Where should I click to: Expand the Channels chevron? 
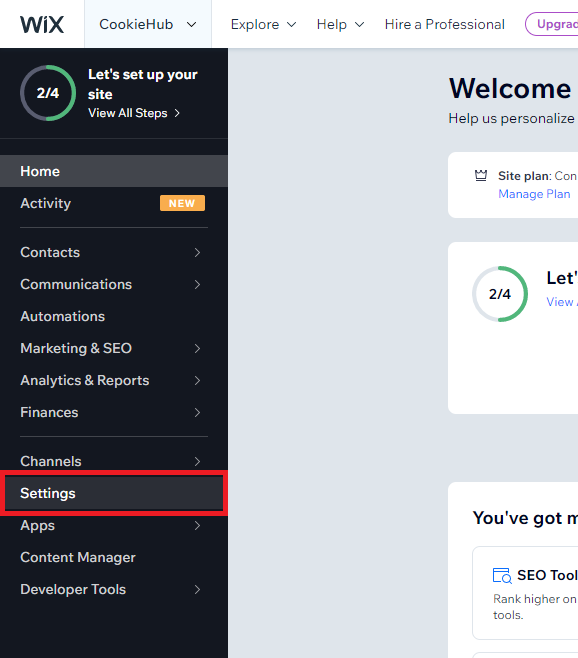coord(197,461)
